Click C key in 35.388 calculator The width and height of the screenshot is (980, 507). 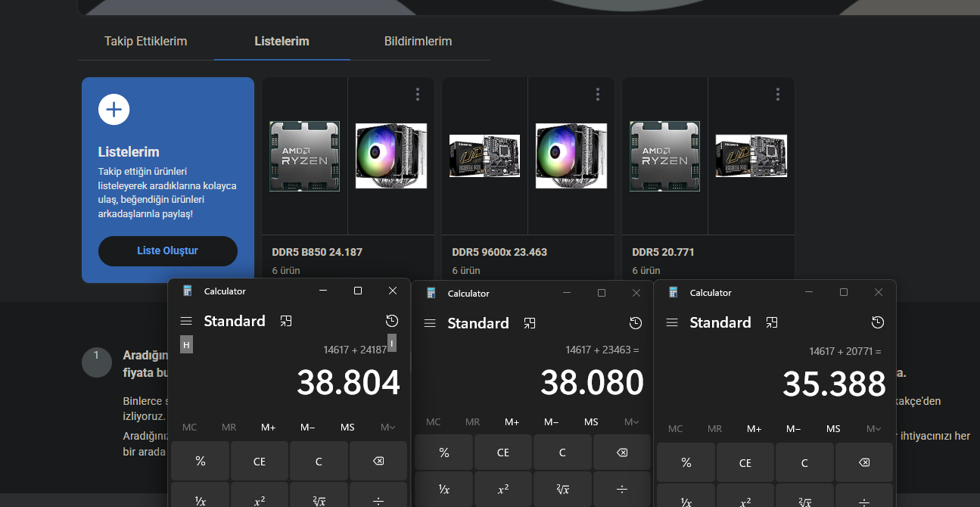[804, 462]
